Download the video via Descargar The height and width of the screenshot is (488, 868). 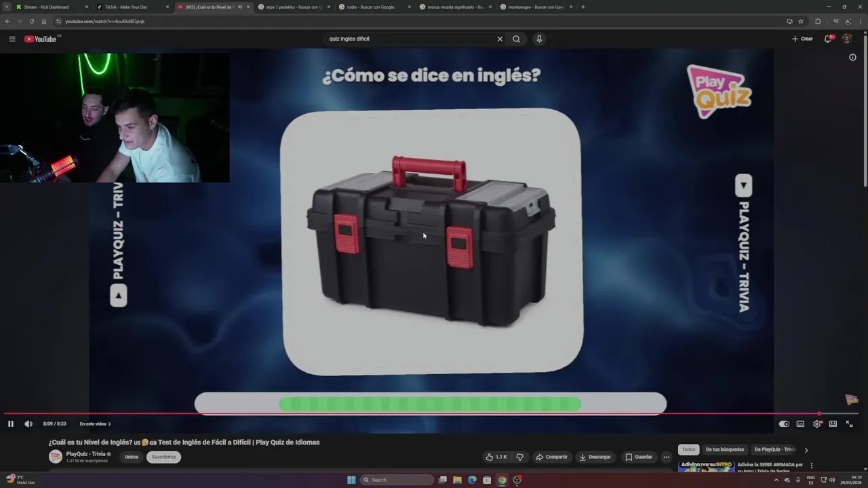595,457
